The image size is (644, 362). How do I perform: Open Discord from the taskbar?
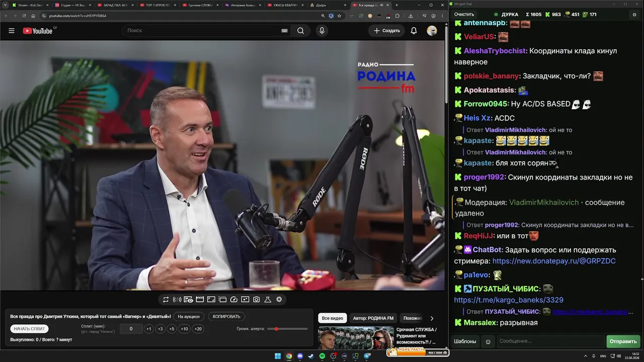tap(300, 356)
